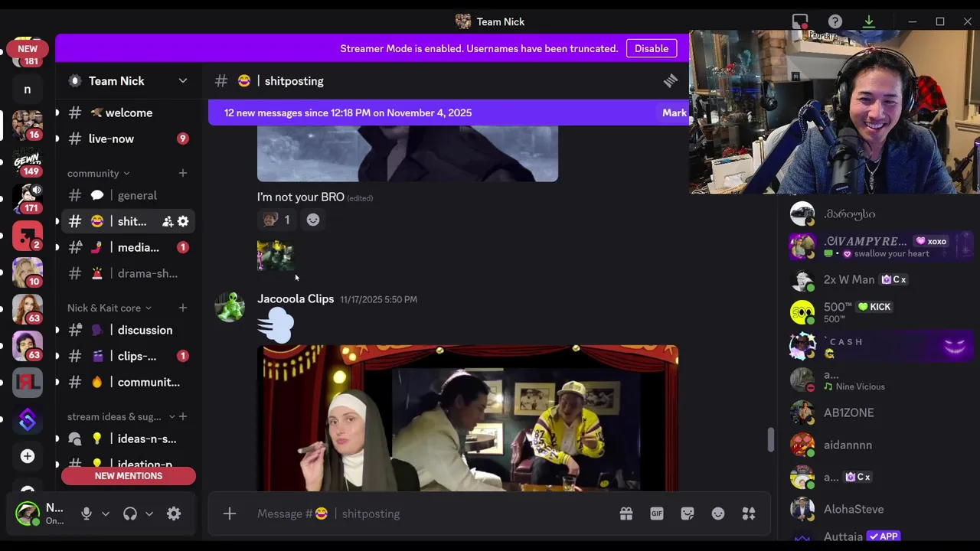Screen dimensions: 980x551
Task: Open Jacoola Clips user avatar
Action: coord(230,307)
